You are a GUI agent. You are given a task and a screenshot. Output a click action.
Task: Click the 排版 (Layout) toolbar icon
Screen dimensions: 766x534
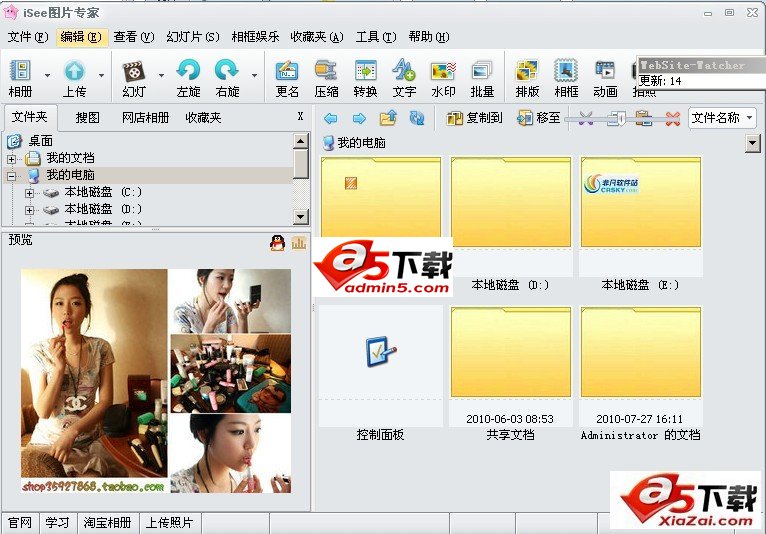pos(527,75)
